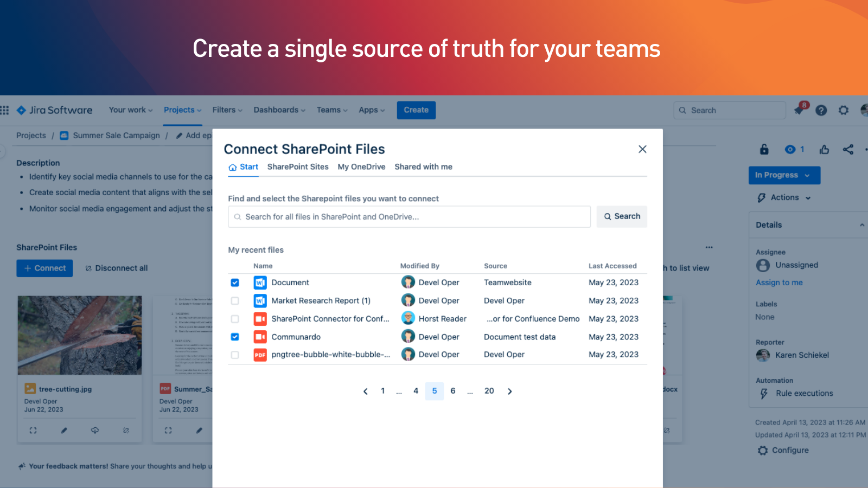Open the Your work dropdown
The image size is (868, 488).
click(131, 110)
